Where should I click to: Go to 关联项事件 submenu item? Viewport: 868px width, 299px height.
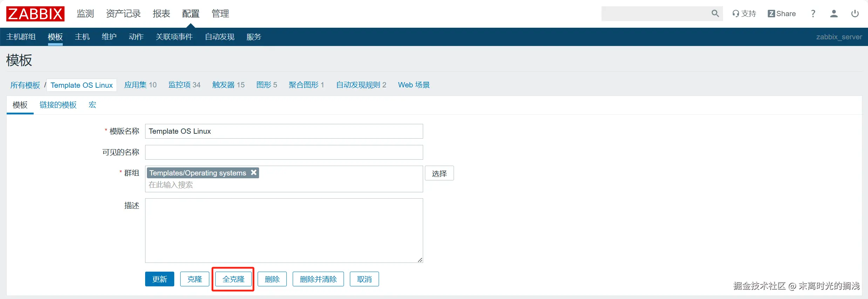174,37
